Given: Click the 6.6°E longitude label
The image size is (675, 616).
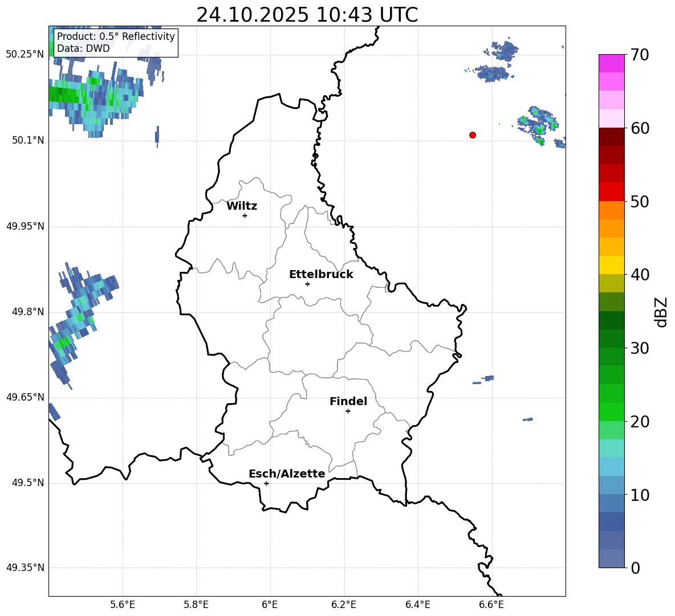Looking at the screenshot, I should click(491, 605).
